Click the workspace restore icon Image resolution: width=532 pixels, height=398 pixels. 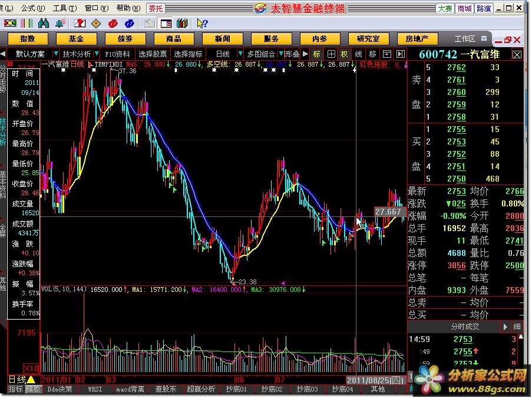click(x=508, y=40)
